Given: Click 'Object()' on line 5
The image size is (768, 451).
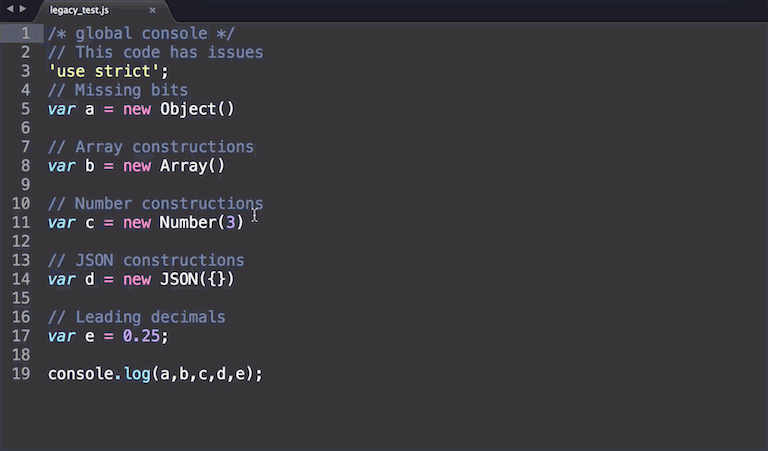Looking at the screenshot, I should (197, 109).
